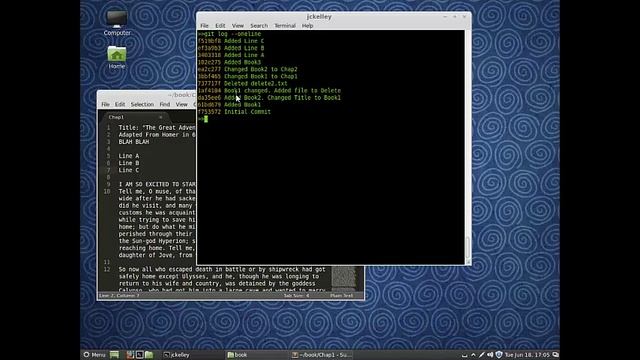The width and height of the screenshot is (640, 360).
Task: Open the File menu in Sublime Text
Action: coord(105,104)
